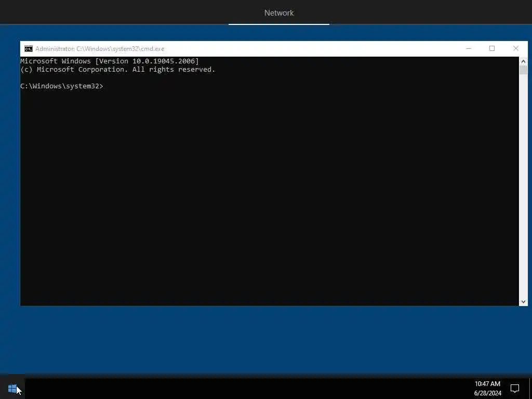Click the cmd.exe icon in the title bar
Screen dimensions: 532x399
[x=29, y=48]
